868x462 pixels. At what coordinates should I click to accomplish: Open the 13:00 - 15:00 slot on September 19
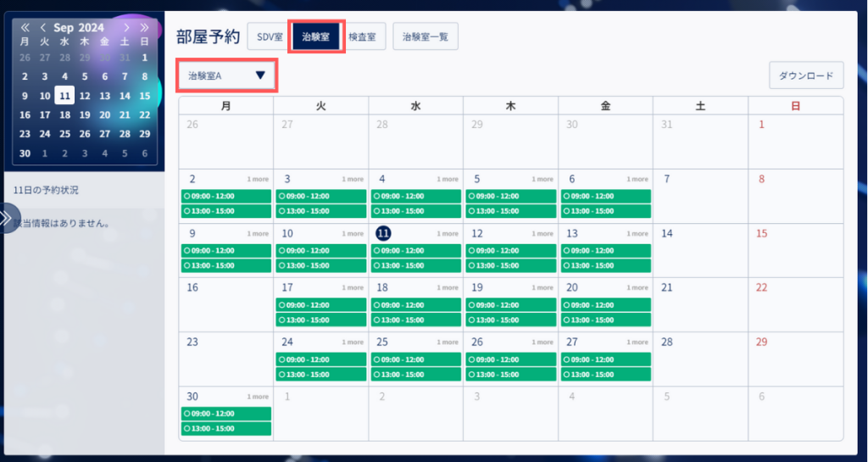pos(510,320)
